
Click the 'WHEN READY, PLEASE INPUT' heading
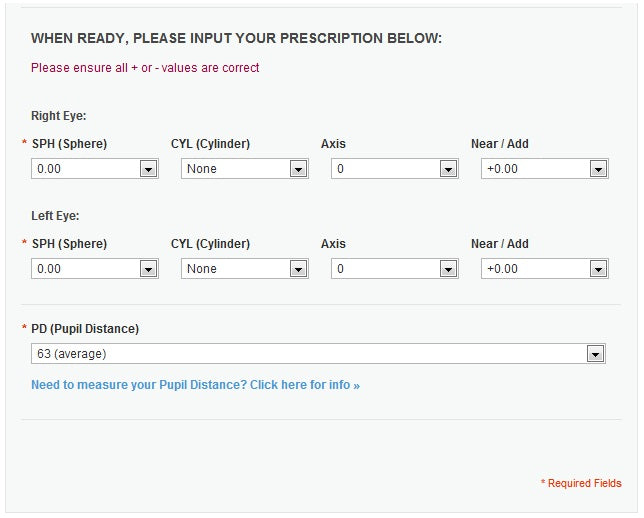236,38
